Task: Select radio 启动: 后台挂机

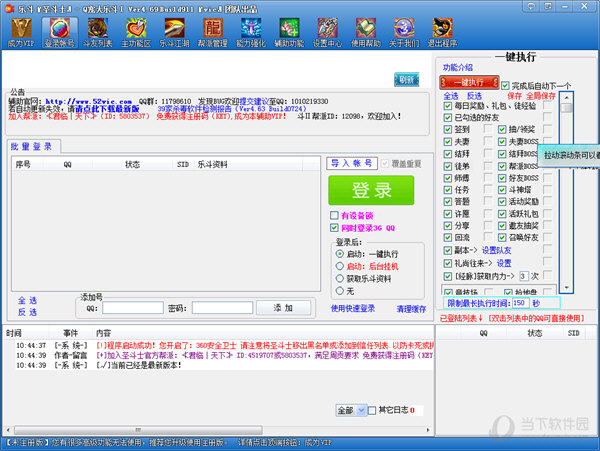Action: (x=339, y=266)
